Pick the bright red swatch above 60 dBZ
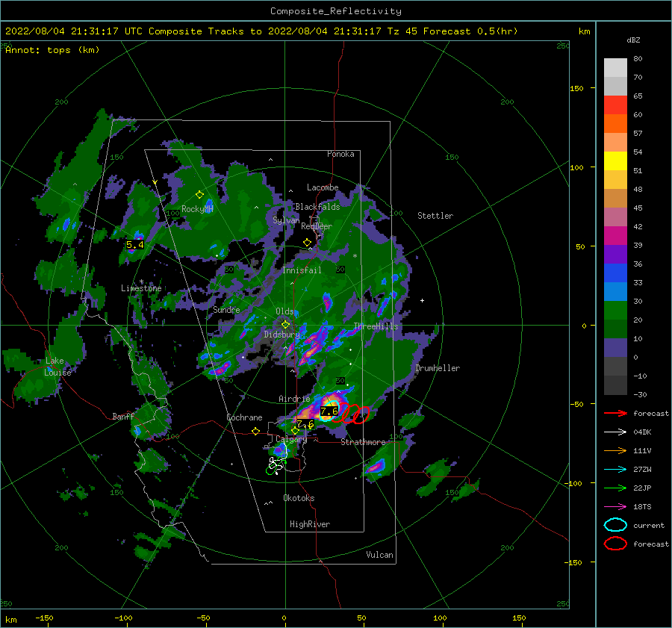Viewport: 672px width, 628px height. pyautogui.click(x=615, y=105)
